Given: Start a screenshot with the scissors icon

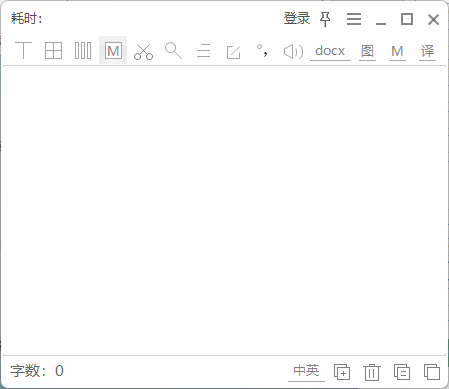Looking at the screenshot, I should pyautogui.click(x=143, y=51).
